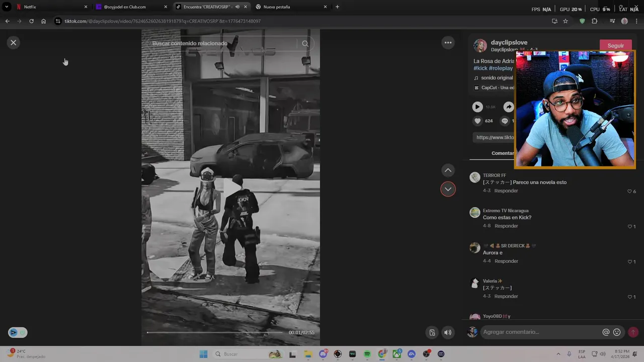644x362 pixels.
Task: Open the tab search dropdown arrow
Action: click(7, 7)
